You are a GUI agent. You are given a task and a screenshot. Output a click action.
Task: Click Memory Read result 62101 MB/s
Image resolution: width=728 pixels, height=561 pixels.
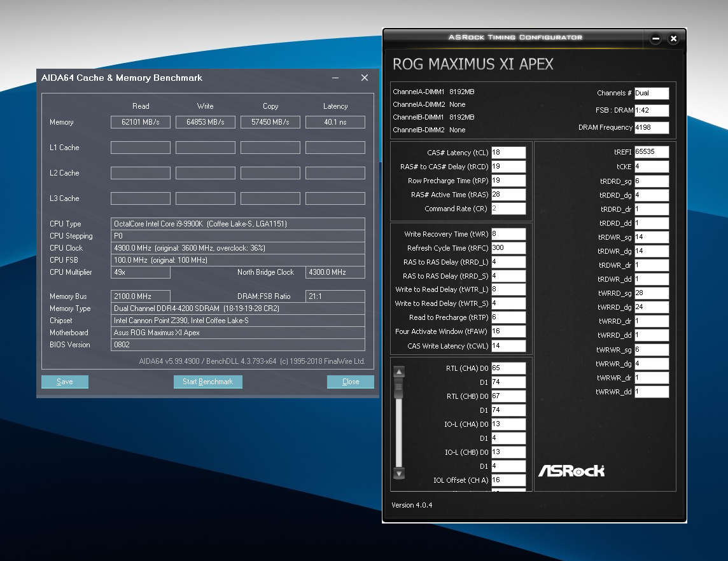(x=140, y=122)
